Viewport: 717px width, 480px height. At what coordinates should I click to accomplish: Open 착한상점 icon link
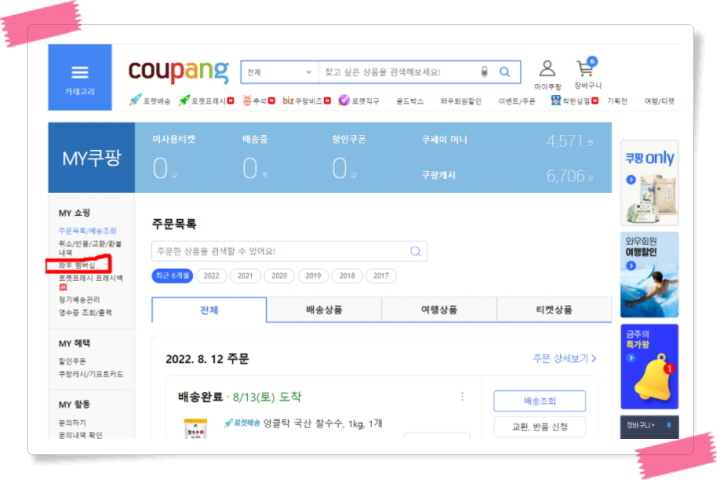click(x=574, y=101)
